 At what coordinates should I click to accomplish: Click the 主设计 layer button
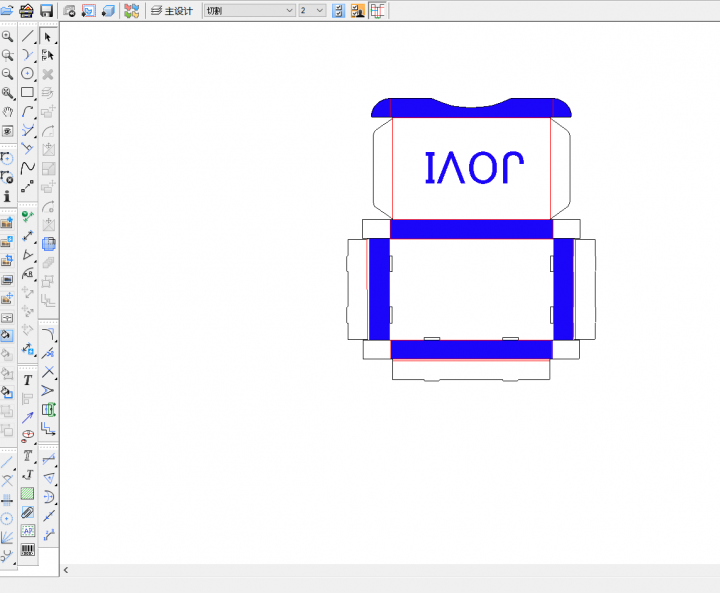click(172, 11)
